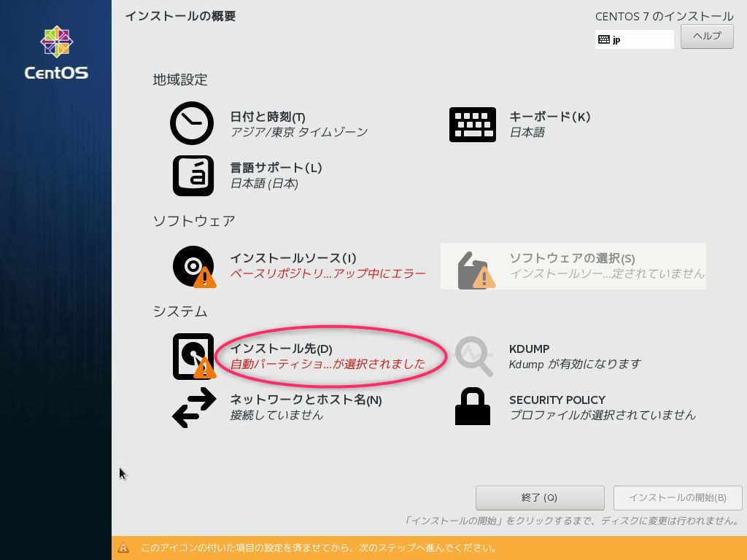Click アジア/東京 タイムゾーン text

298,132
